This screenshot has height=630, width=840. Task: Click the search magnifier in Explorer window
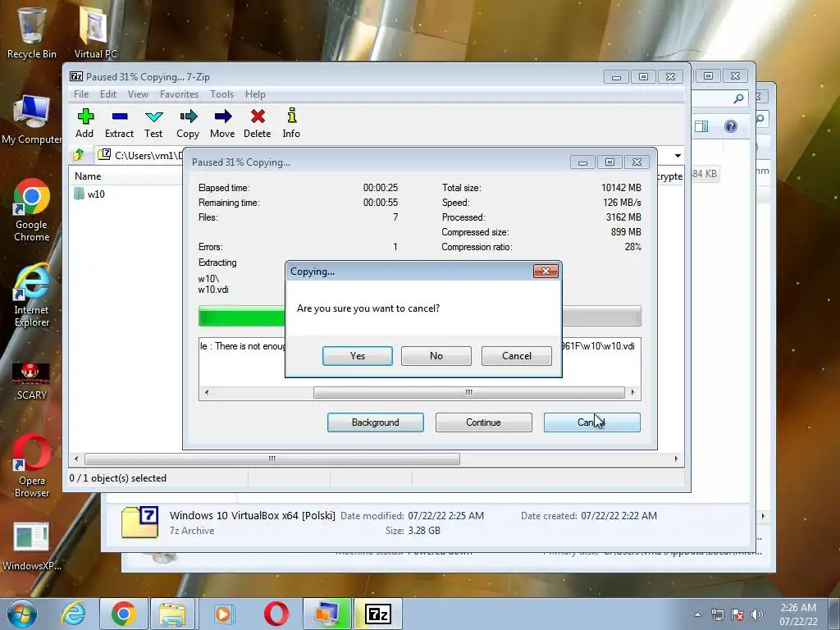click(738, 98)
